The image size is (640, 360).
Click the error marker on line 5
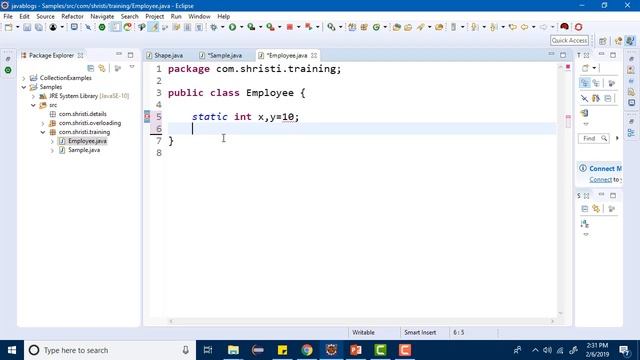(147, 117)
